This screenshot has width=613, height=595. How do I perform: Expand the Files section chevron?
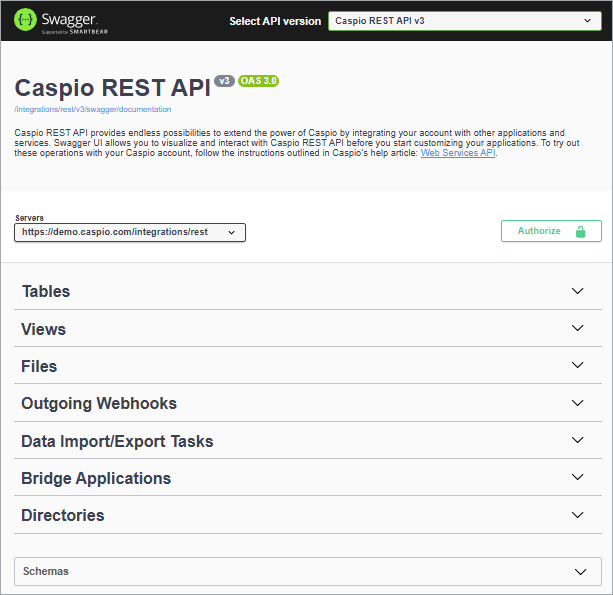pos(577,365)
